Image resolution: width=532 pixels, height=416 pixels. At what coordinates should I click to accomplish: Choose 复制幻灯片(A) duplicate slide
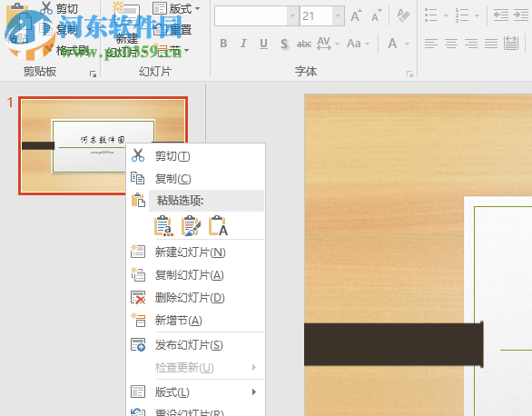(x=196, y=275)
